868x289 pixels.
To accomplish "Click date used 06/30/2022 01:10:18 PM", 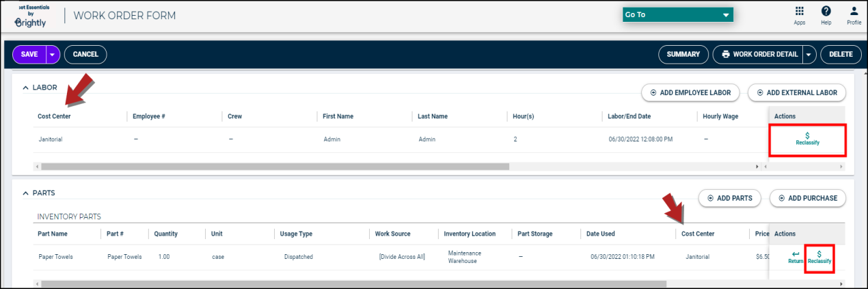I will pyautogui.click(x=623, y=258).
